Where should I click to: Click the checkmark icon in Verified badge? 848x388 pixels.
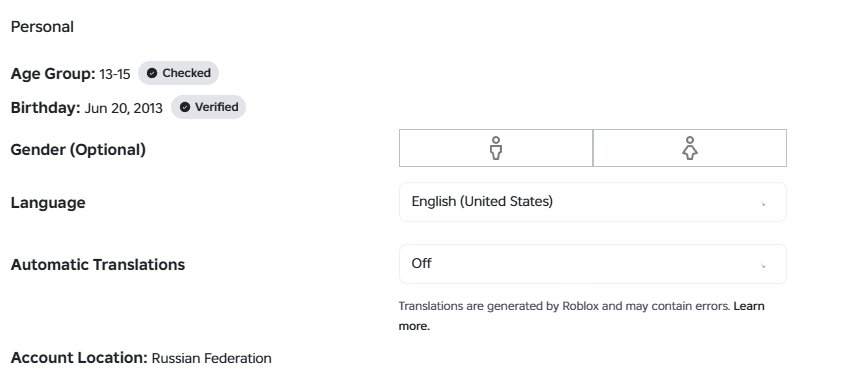coord(185,107)
